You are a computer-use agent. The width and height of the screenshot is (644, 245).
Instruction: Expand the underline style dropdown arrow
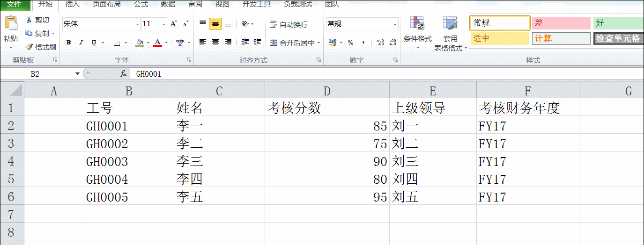(103, 43)
